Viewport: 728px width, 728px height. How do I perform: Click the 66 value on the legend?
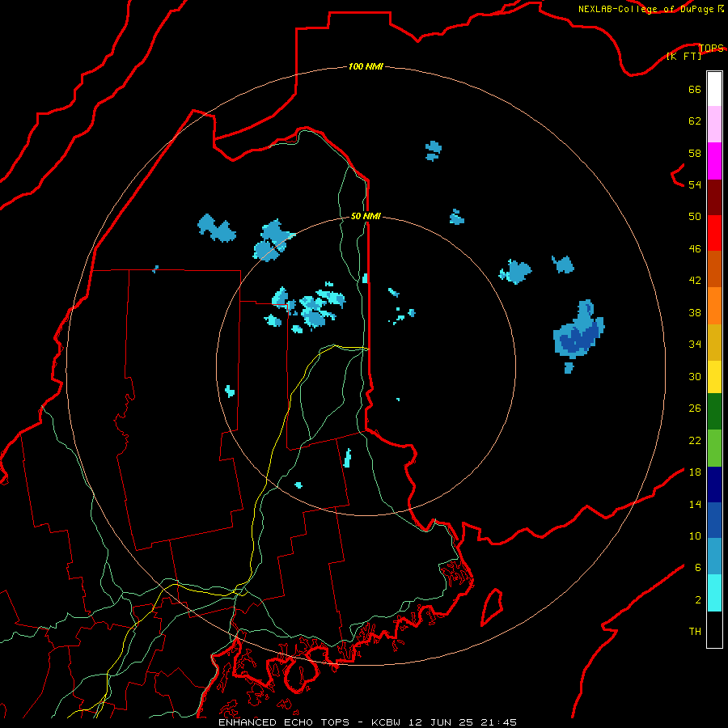pyautogui.click(x=695, y=89)
